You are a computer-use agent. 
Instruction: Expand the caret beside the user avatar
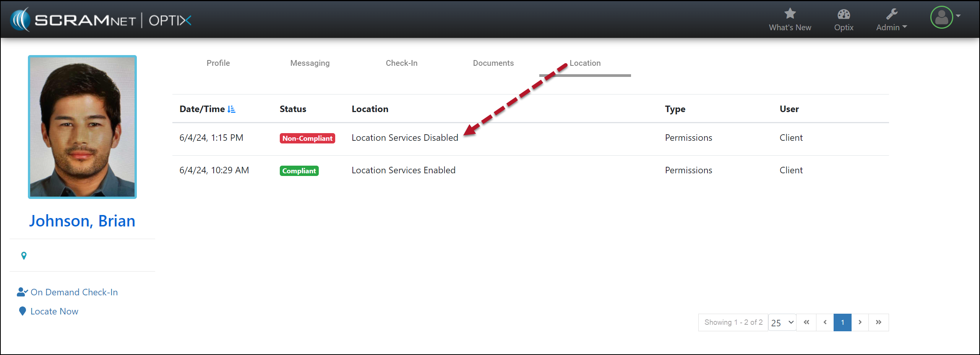(x=958, y=16)
